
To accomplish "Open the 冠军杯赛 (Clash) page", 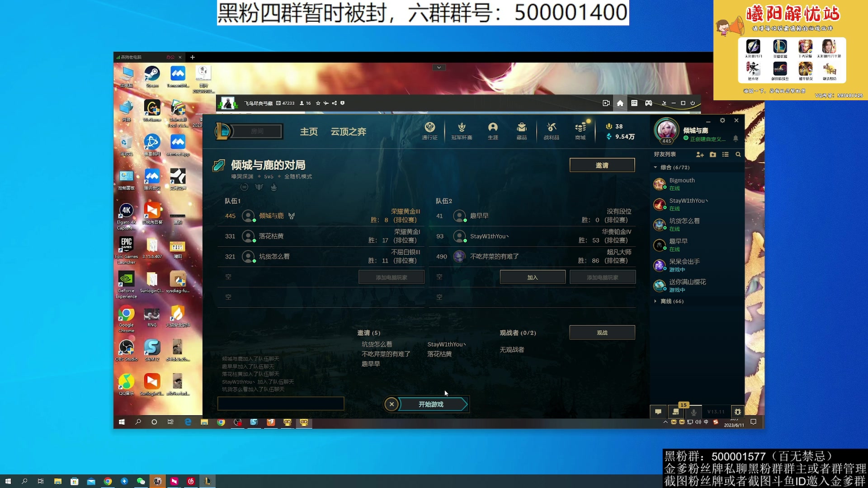I will [x=462, y=131].
